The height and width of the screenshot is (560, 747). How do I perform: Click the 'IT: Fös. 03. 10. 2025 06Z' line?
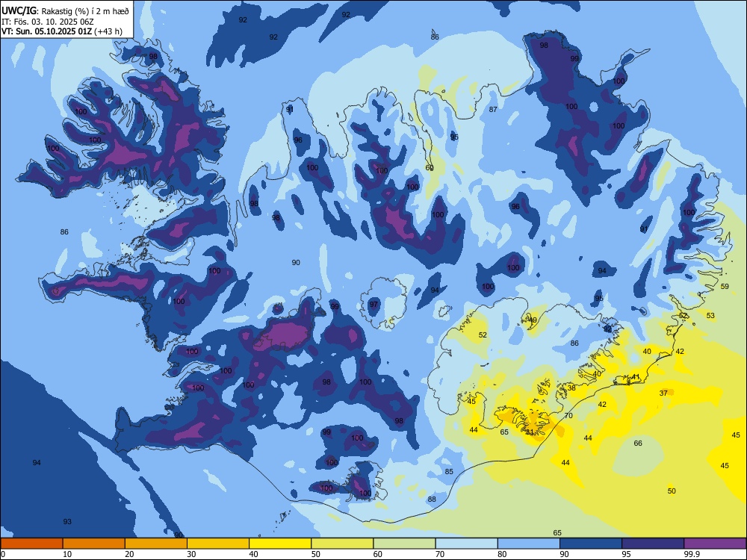point(47,22)
